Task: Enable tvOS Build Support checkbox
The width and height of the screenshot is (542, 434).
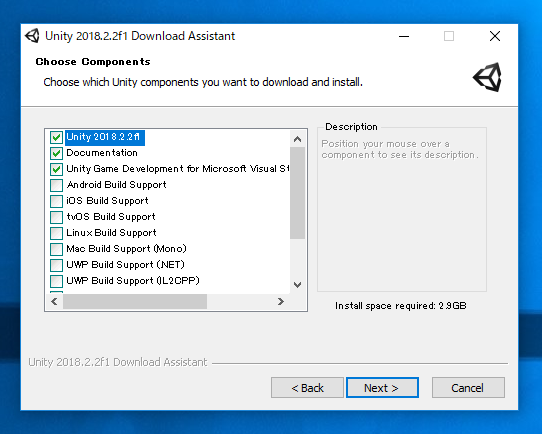Action: [x=56, y=217]
